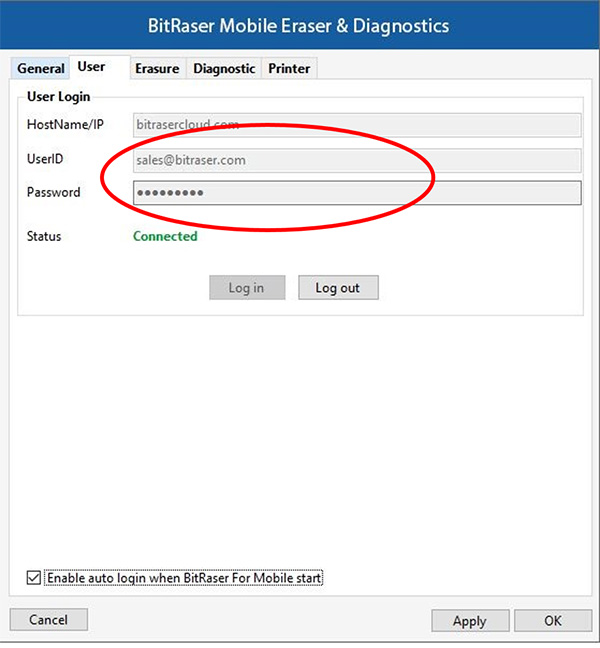Click the UserID label

(x=45, y=159)
